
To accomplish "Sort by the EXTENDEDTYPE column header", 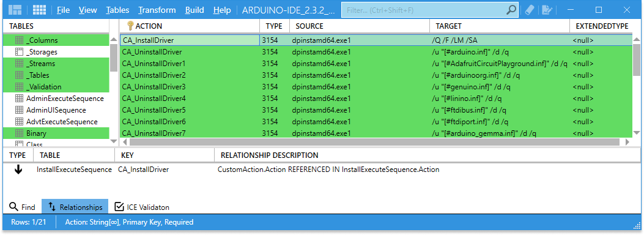I will (x=602, y=26).
